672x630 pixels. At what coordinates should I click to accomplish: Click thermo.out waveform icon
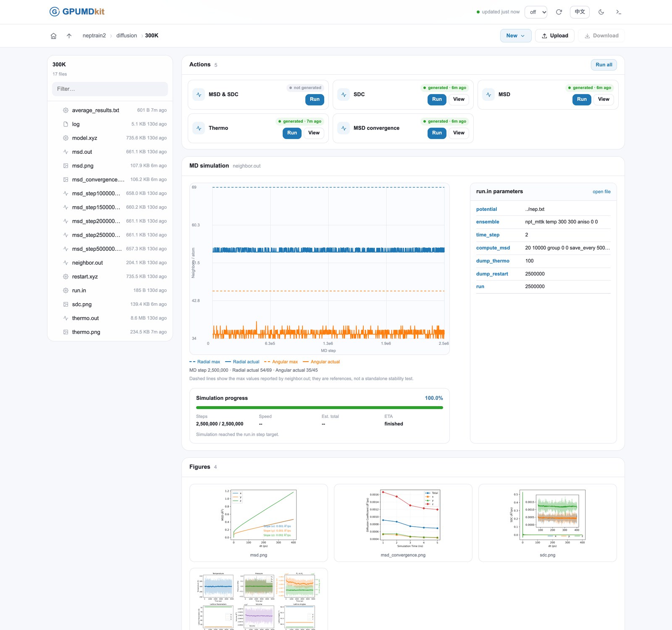coord(66,318)
